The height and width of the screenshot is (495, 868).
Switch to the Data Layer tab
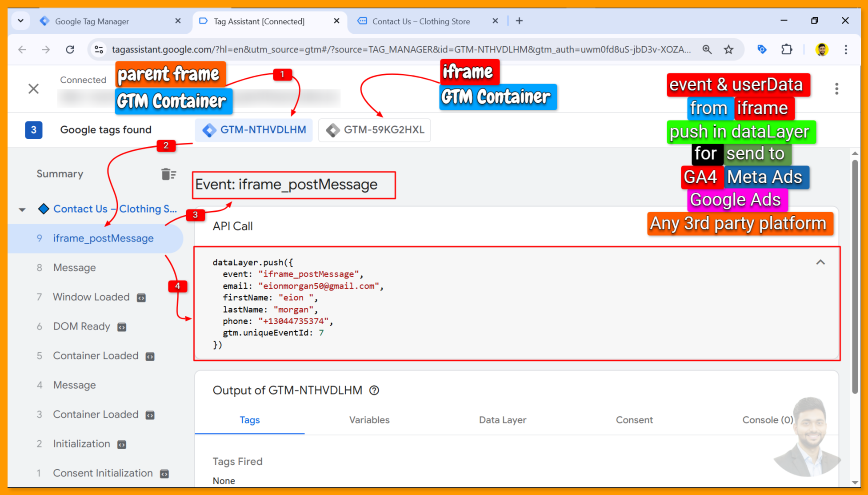tap(502, 420)
